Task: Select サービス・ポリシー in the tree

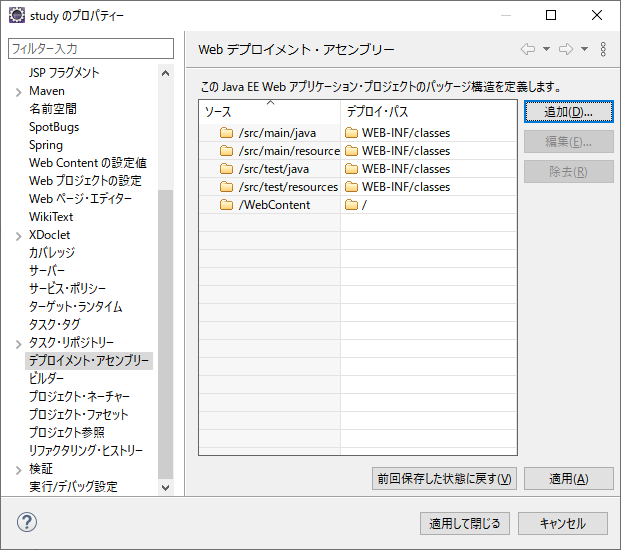Action: [x=67, y=289]
